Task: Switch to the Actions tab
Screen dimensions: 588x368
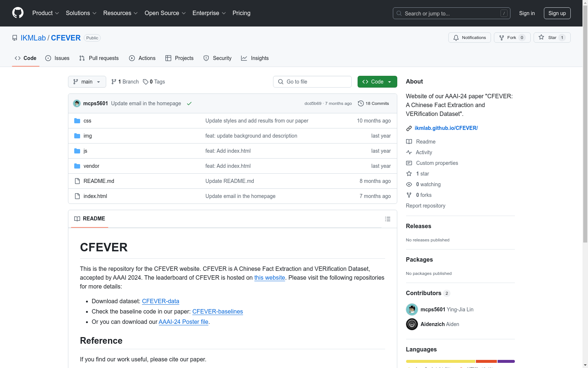Action: pos(142,58)
